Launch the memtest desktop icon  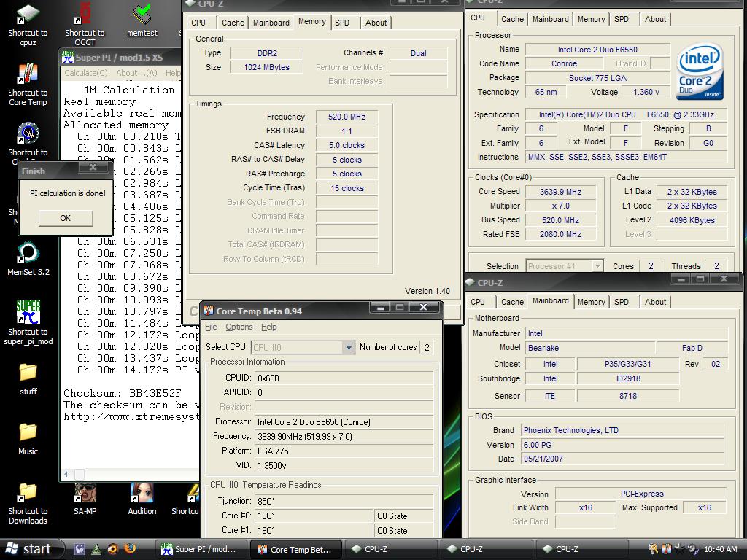(142, 20)
